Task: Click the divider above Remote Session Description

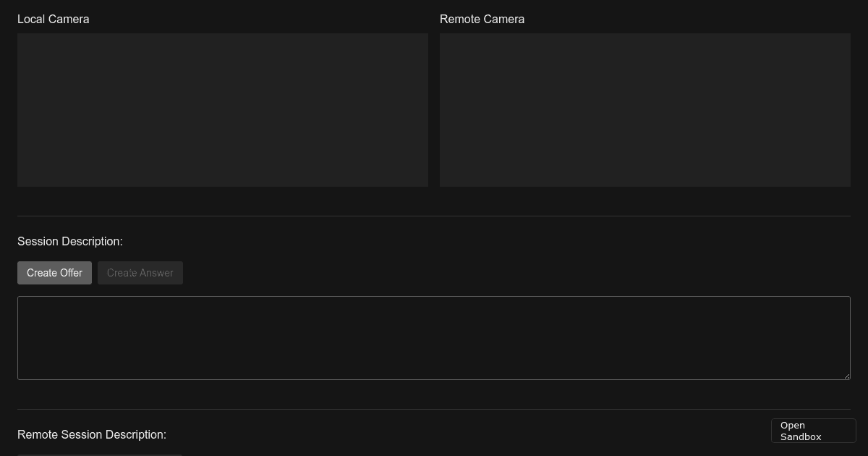Action: pos(433,409)
